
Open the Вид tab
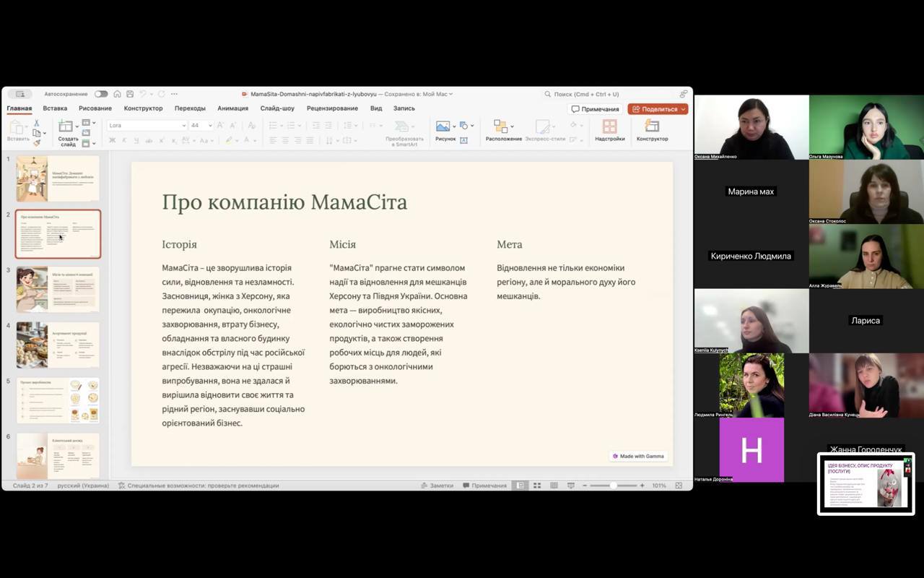pyautogui.click(x=376, y=108)
